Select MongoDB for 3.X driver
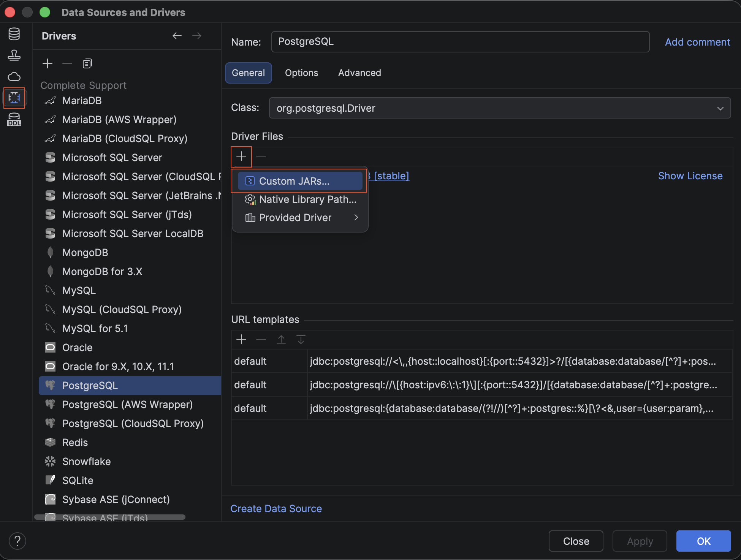This screenshot has width=741, height=560. tap(130, 271)
